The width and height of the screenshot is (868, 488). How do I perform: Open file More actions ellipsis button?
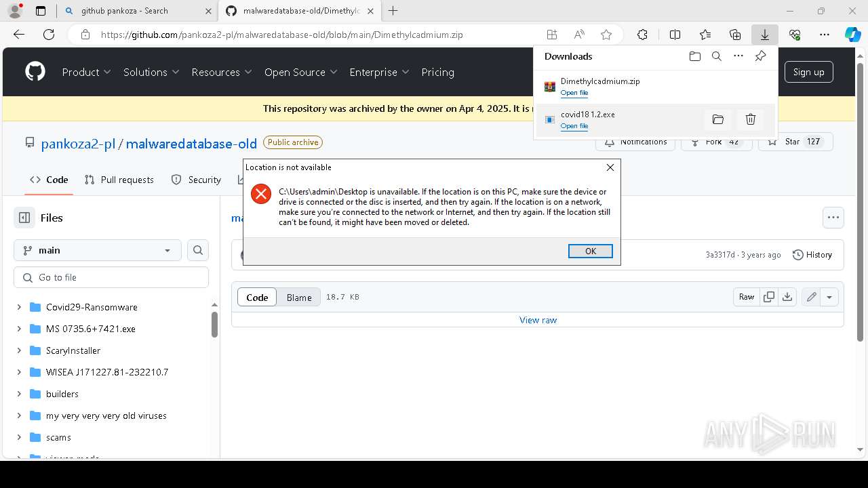coord(833,218)
